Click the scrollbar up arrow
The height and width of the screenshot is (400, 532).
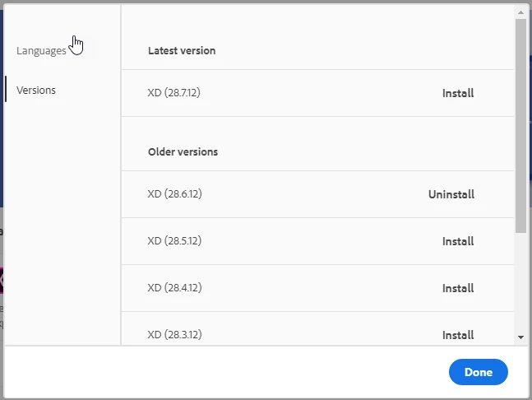coord(520,12)
